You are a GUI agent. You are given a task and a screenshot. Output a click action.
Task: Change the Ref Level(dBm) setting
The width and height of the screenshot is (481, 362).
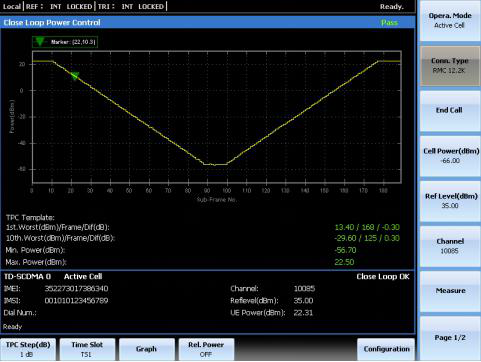450,201
